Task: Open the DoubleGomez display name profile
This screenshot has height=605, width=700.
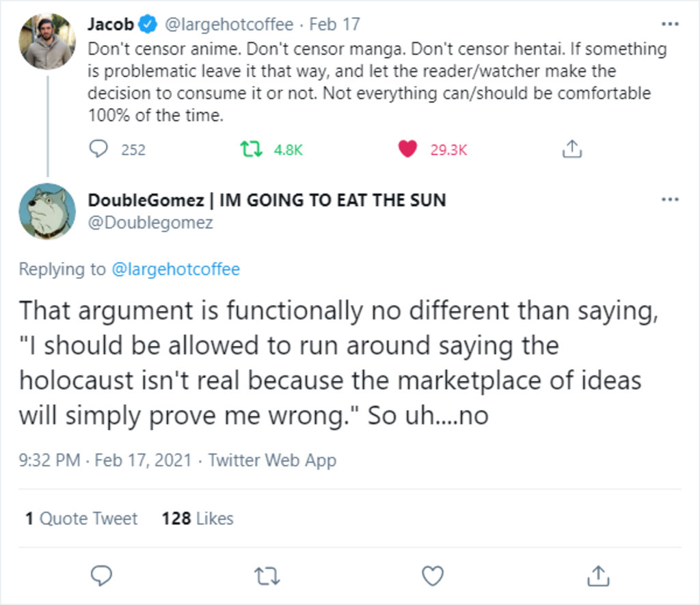Action: pyautogui.click(x=267, y=200)
